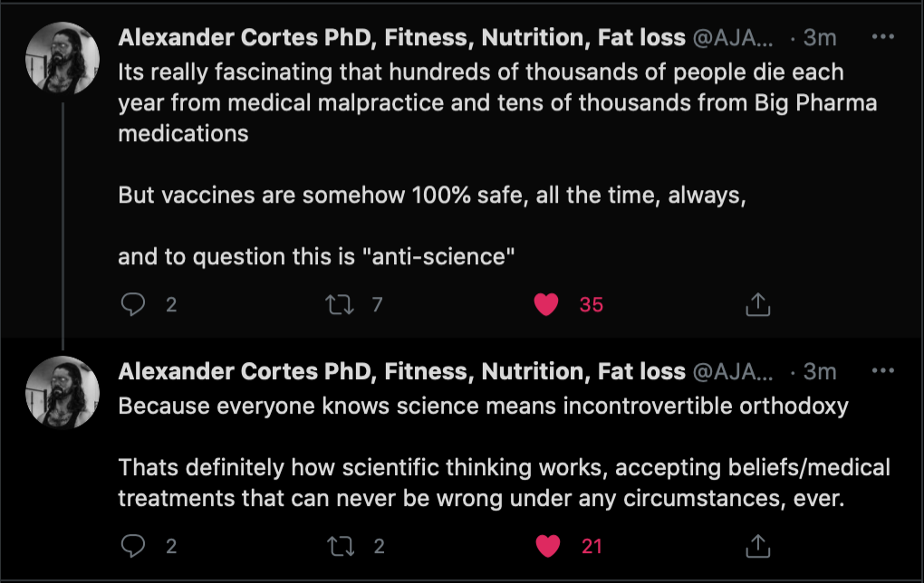Click the @AJA handle on second tweet
Image resolution: width=924 pixels, height=583 pixels.
(735, 371)
